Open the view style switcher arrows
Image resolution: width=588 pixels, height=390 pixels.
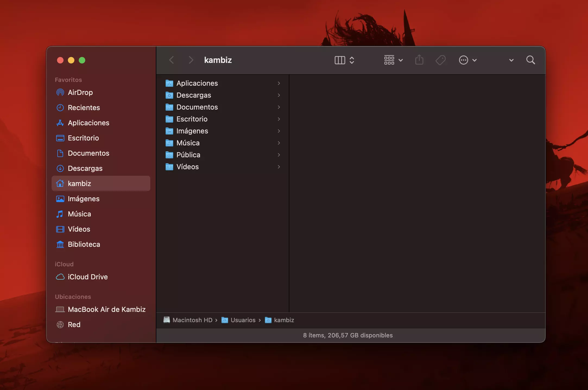[352, 60]
